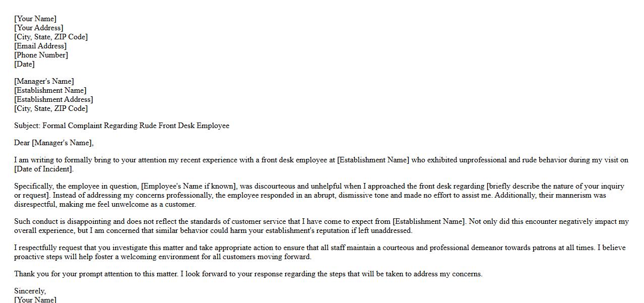Click the [Establishment Name] address line
Viewport: 644px width, 303px height.
point(50,90)
